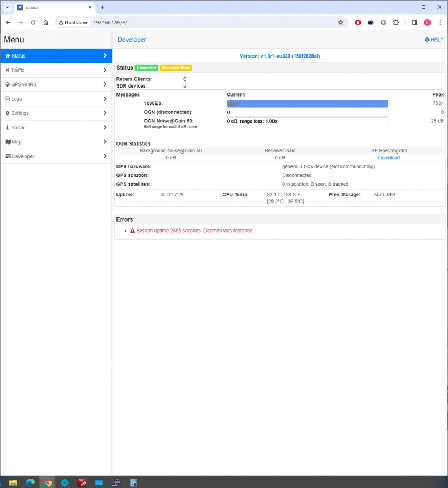Select the Stratux browser tab
This screenshot has width=448, height=488.
tap(54, 7)
